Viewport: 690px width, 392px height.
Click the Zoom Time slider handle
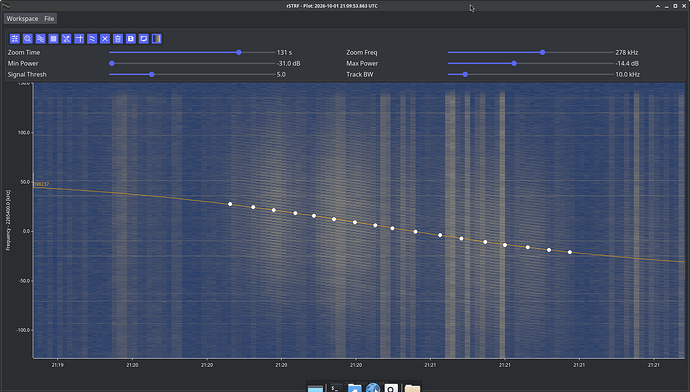click(x=239, y=52)
